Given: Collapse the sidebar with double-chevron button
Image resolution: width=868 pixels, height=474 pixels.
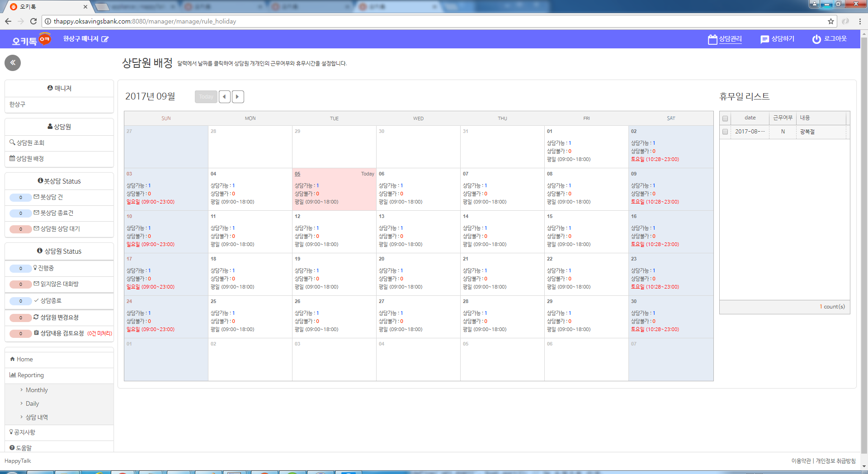Looking at the screenshot, I should (13, 63).
